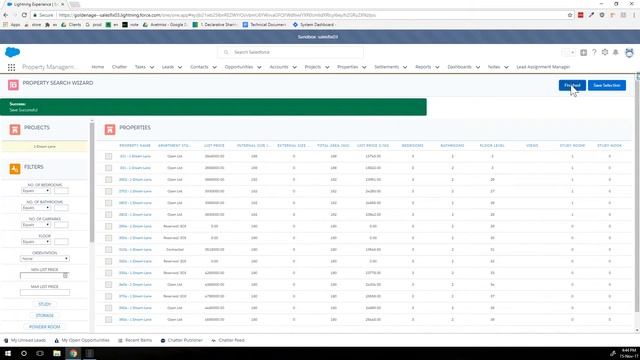Switch to Chrome on the taskbar
Image resolution: width=640 pixels, height=360 pixels.
73,353
